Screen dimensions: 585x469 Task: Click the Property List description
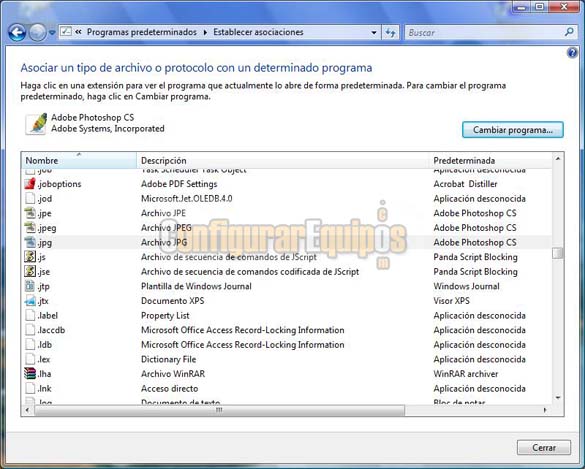click(165, 315)
